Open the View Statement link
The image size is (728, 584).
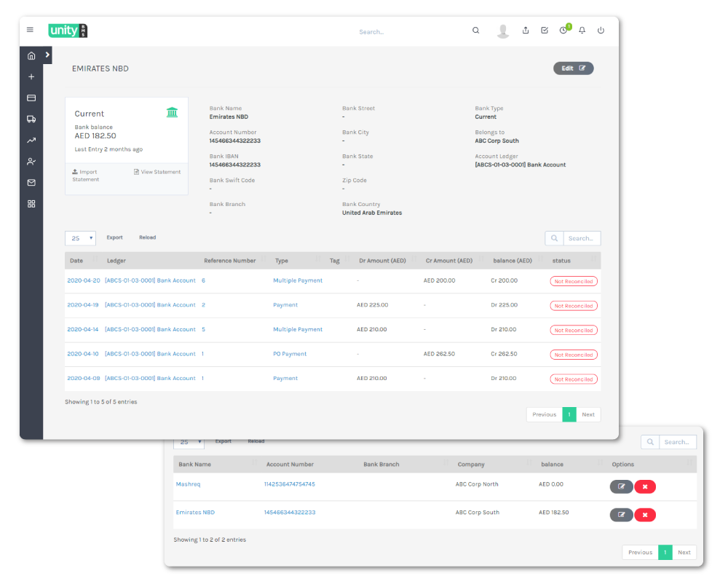pos(157,172)
